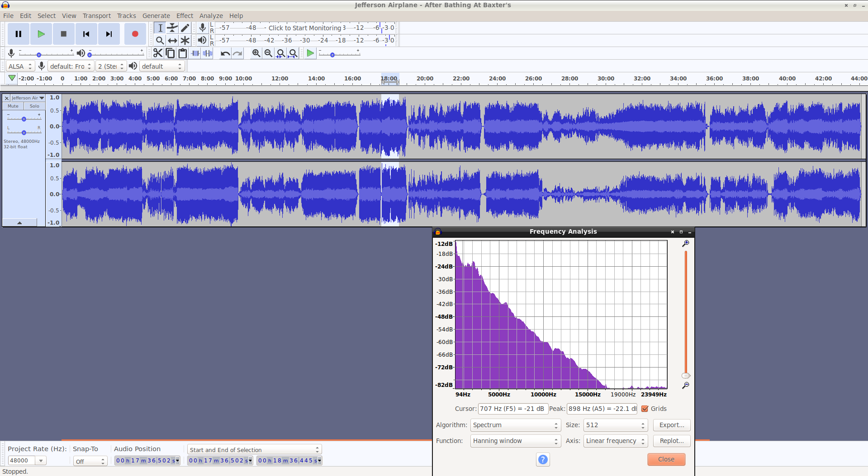The height and width of the screenshot is (476, 868).
Task: Choose the Selection tool (I-beam)
Action: point(160,28)
